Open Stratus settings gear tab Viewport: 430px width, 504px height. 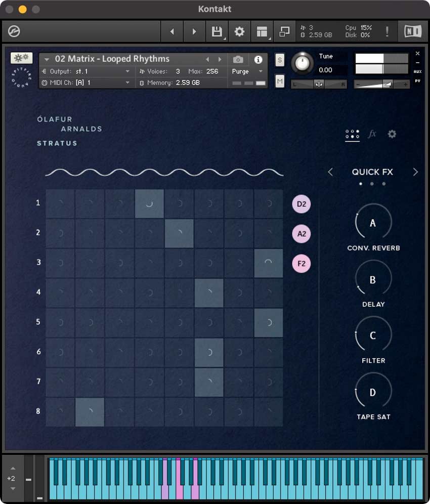click(392, 134)
